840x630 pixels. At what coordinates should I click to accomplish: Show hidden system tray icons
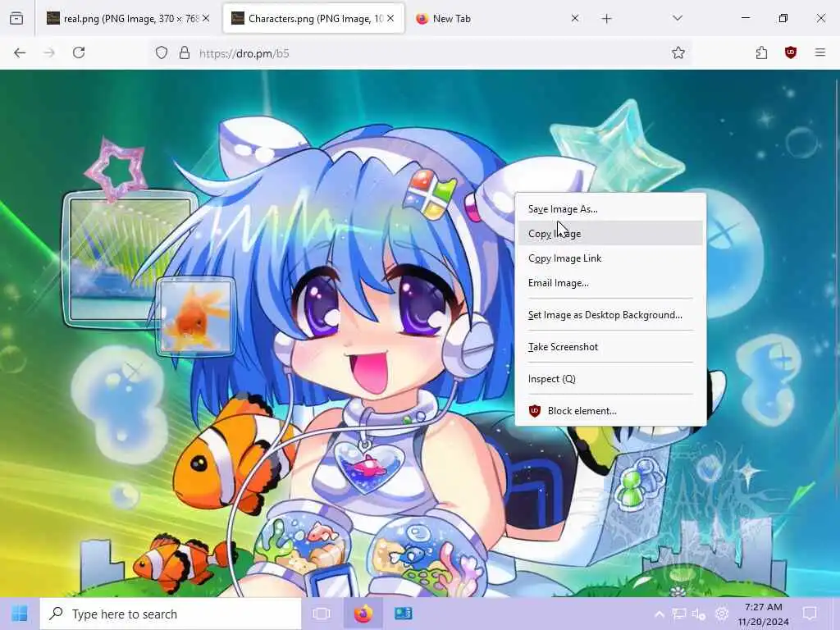click(x=660, y=614)
